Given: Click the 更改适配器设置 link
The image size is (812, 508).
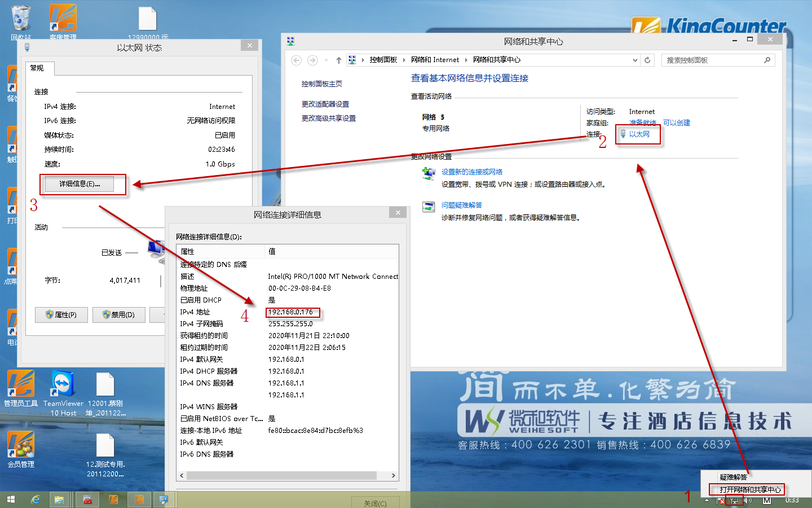Looking at the screenshot, I should click(325, 104).
